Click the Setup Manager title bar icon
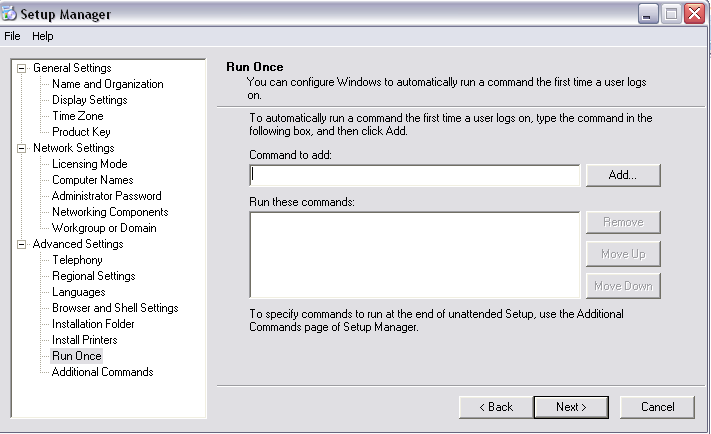The width and height of the screenshot is (711, 434). (11, 14)
